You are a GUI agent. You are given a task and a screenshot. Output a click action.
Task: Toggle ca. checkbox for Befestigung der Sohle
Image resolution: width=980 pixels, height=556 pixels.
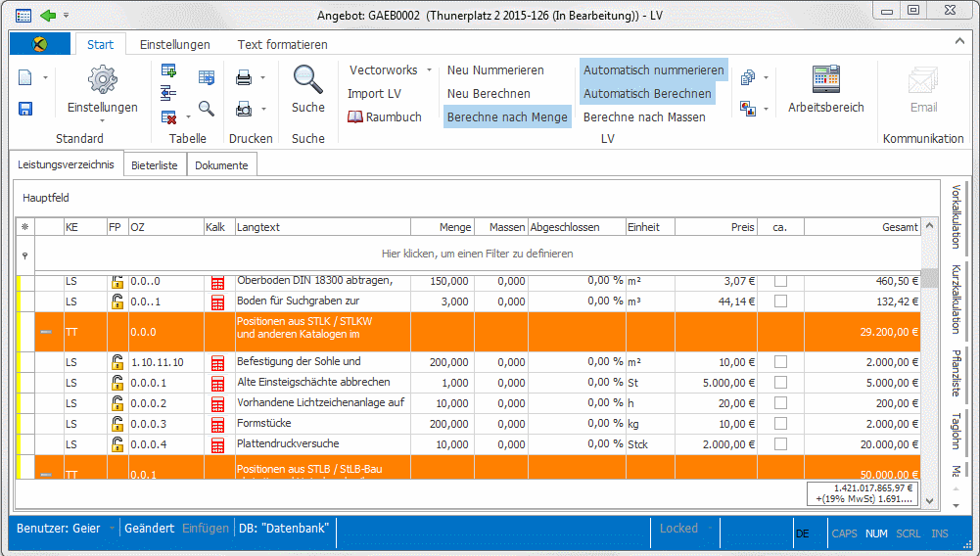coord(780,362)
